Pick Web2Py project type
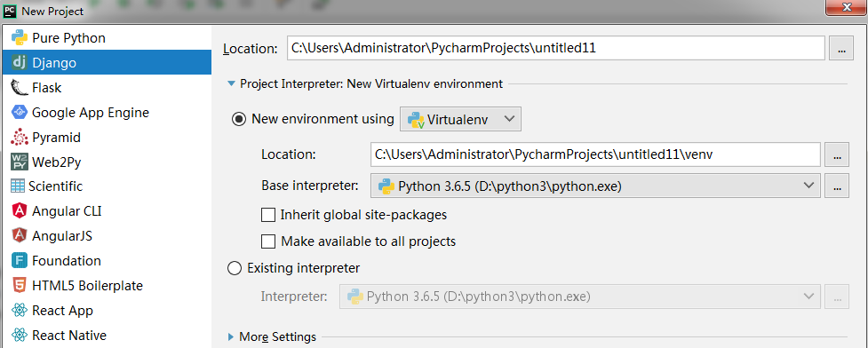The height and width of the screenshot is (348, 868). [x=107, y=162]
